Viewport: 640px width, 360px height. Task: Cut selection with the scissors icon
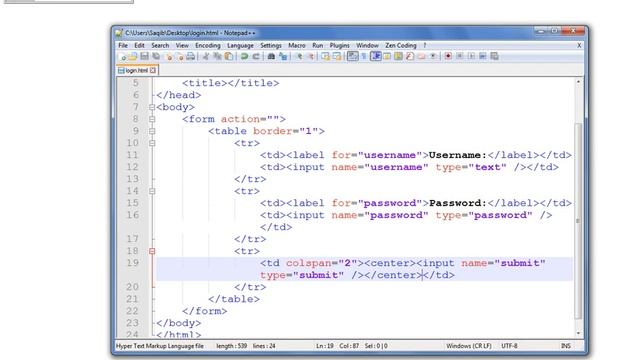point(206,56)
